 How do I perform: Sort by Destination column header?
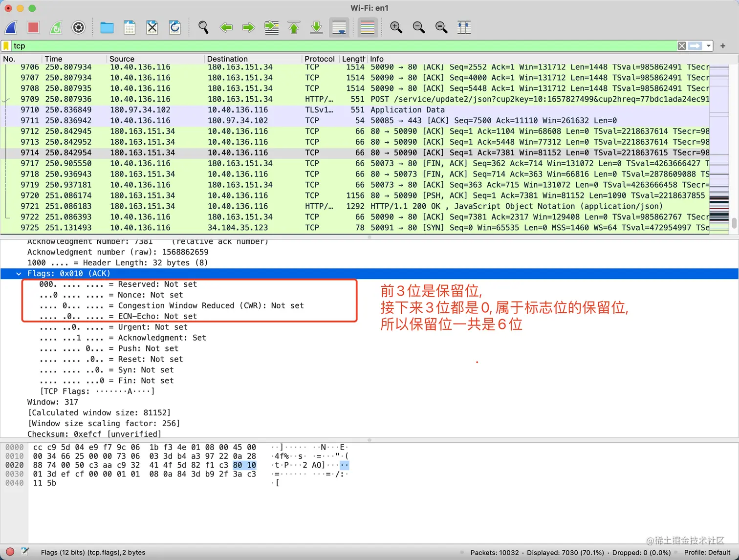coord(253,59)
